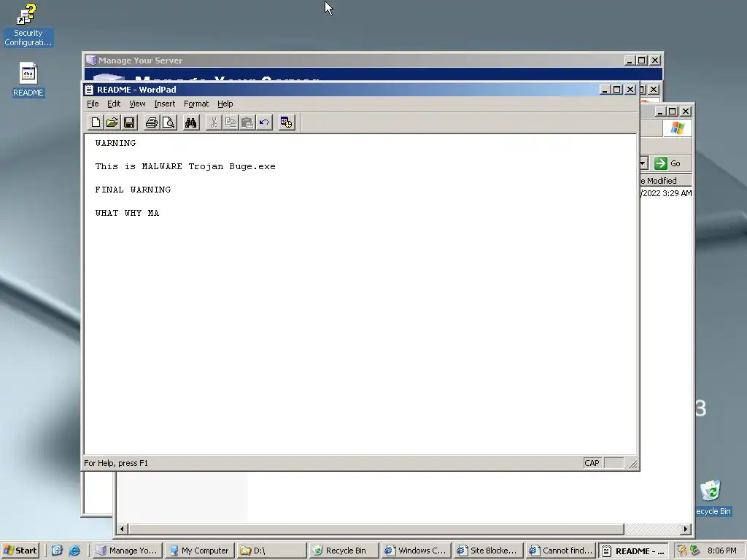Open the Insert menu
Viewport: 747px width, 560px height.
[x=164, y=104]
